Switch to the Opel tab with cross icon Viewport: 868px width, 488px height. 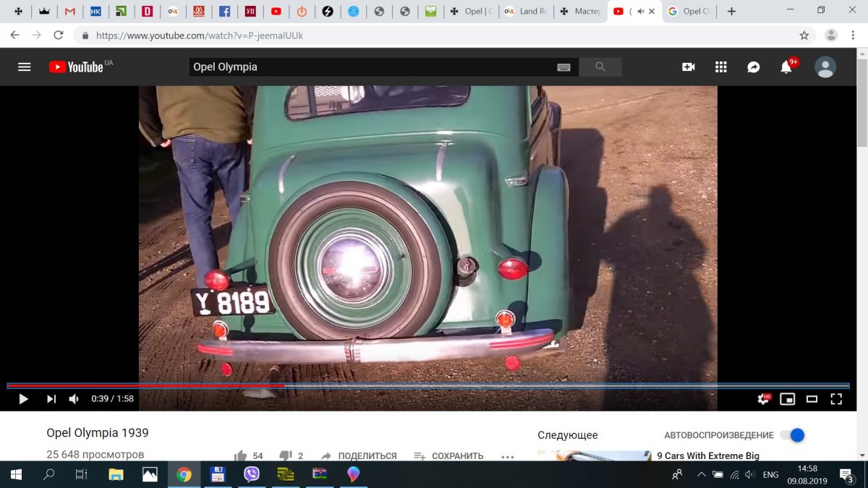click(471, 11)
